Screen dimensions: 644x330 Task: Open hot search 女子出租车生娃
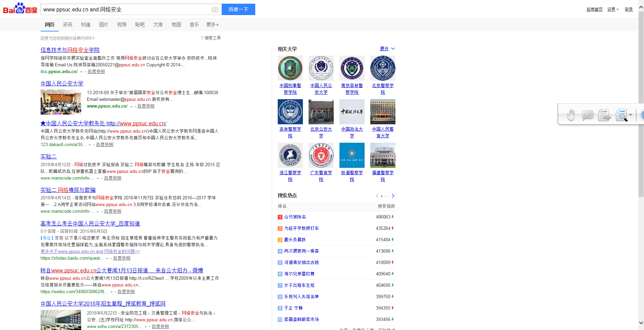tap(299, 285)
